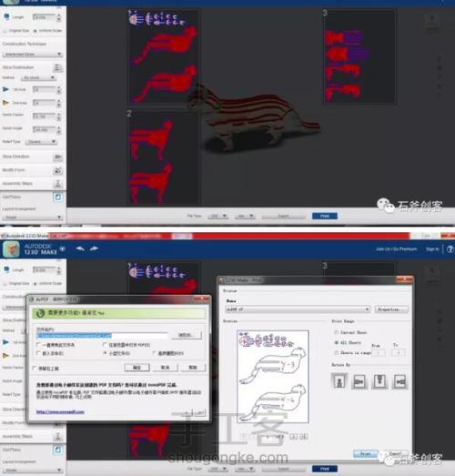Open Method By count dropdown, upper screenshot
The width and height of the screenshot is (455, 476).
38,77
